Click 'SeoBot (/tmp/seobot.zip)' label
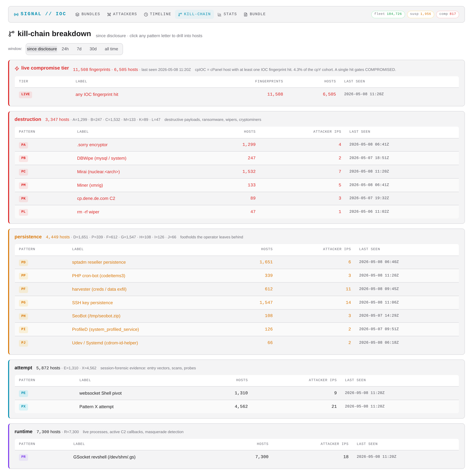 96,316
